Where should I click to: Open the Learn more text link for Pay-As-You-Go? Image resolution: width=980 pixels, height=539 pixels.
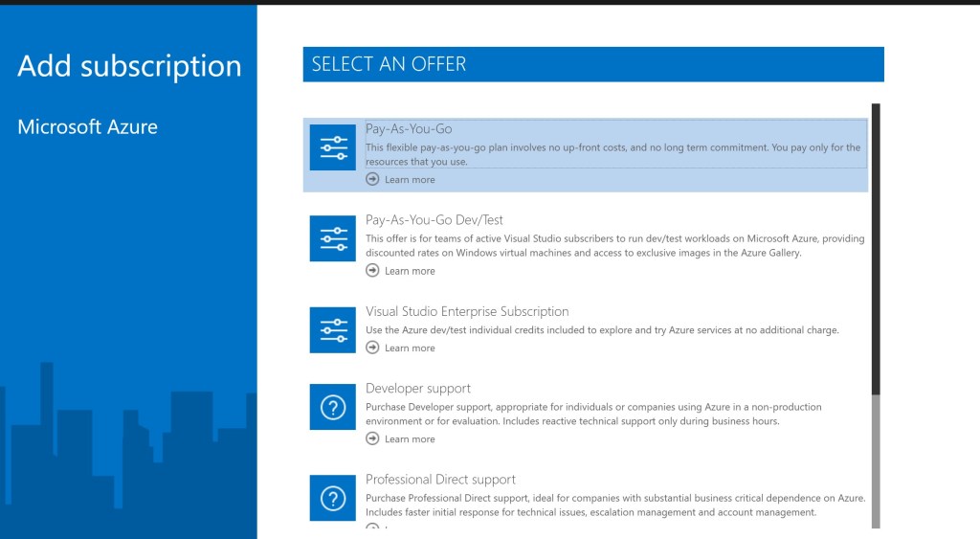click(410, 180)
